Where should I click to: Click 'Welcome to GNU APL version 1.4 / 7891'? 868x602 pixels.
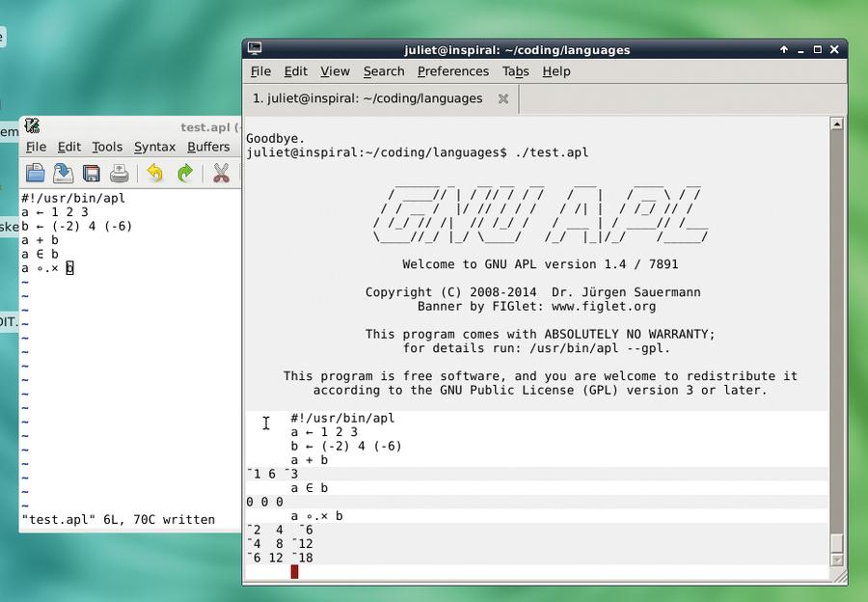(x=540, y=264)
